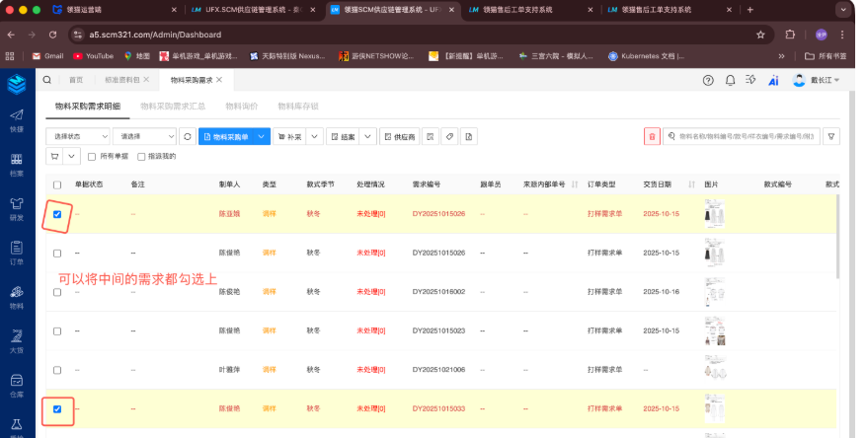
Task: Switch to 物料采购需求汇总 tab
Action: [172, 106]
